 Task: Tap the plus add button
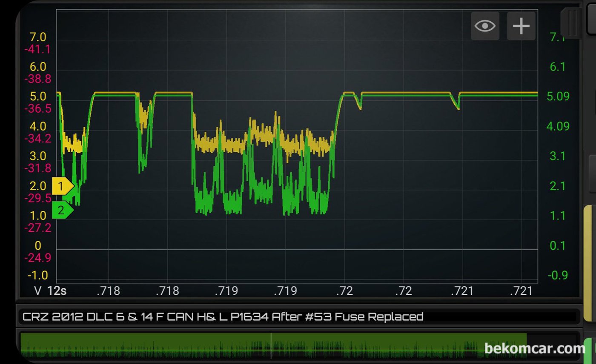(521, 26)
